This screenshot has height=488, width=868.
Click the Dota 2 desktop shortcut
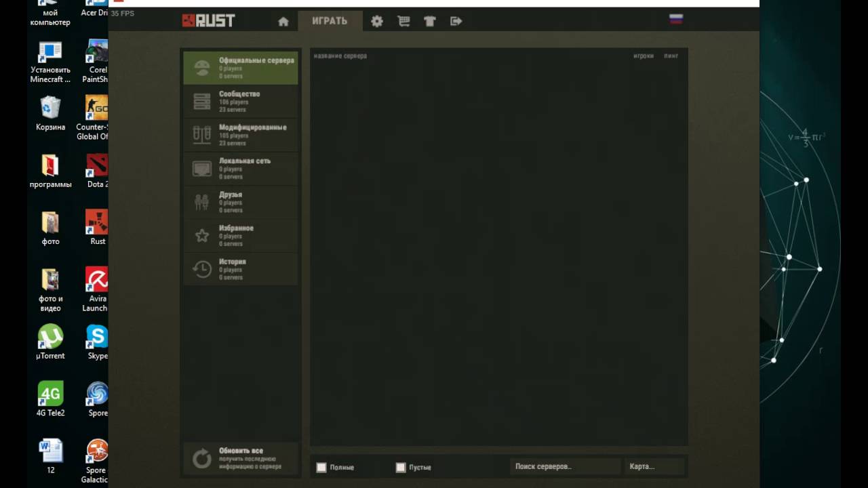coord(97,171)
